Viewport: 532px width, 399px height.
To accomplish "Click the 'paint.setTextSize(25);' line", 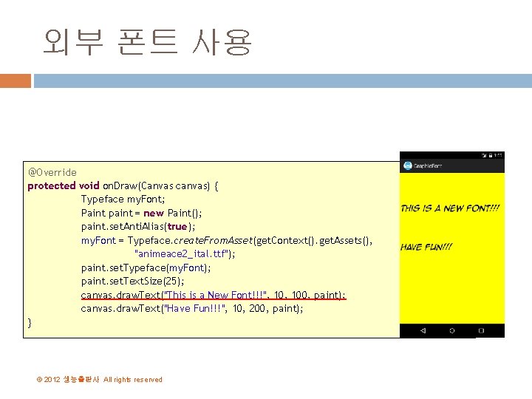I will 133,282.
